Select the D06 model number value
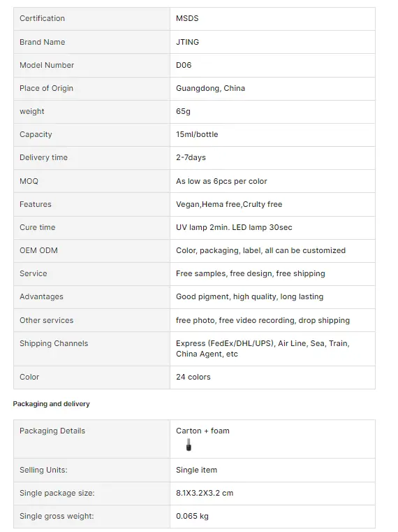The height and width of the screenshot is (532, 398). pyautogui.click(x=184, y=65)
